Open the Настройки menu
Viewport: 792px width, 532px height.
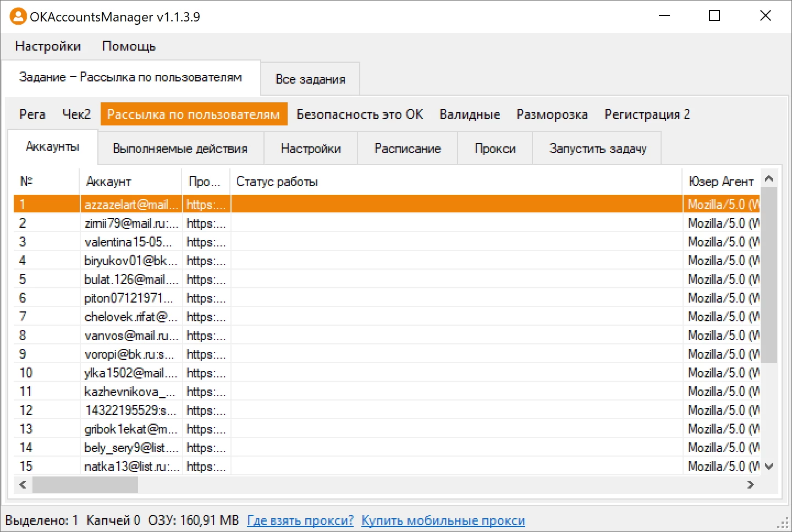(x=48, y=46)
